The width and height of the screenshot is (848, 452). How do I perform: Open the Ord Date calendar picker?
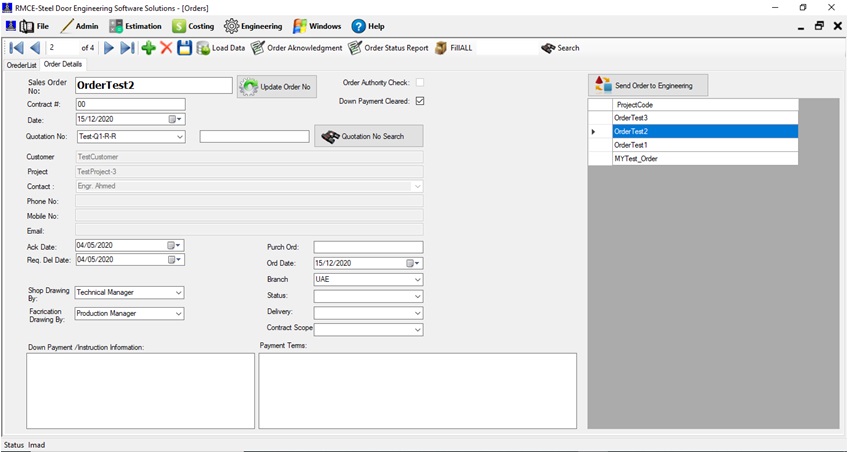[x=414, y=263]
